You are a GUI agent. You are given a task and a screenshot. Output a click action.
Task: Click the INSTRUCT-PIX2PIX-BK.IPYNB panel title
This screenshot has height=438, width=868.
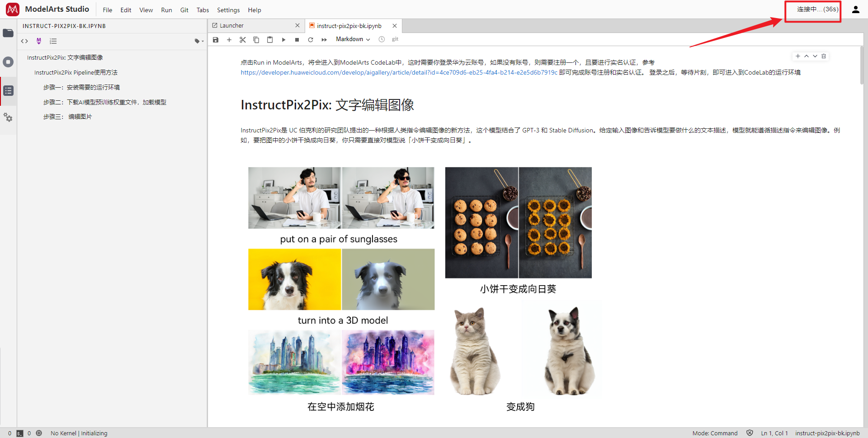(x=64, y=26)
